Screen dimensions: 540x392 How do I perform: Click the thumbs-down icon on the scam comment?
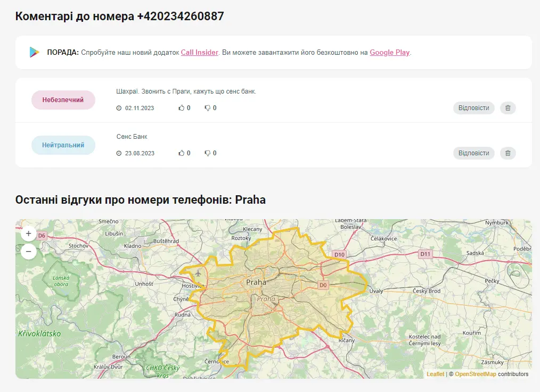[x=207, y=107]
